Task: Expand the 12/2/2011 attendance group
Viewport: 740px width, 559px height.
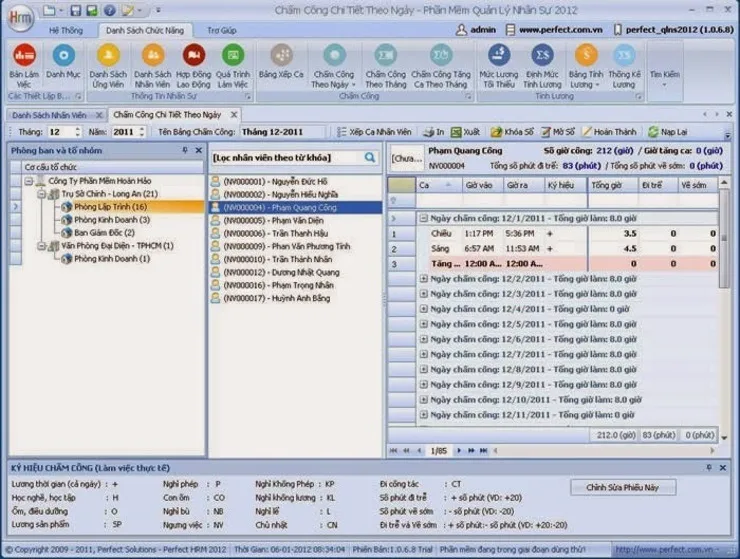Action: (423, 279)
